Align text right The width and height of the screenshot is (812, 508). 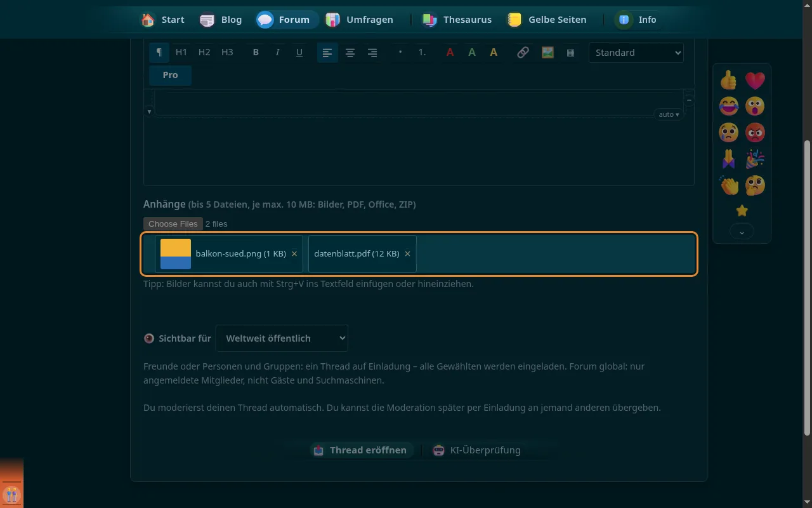click(372, 53)
